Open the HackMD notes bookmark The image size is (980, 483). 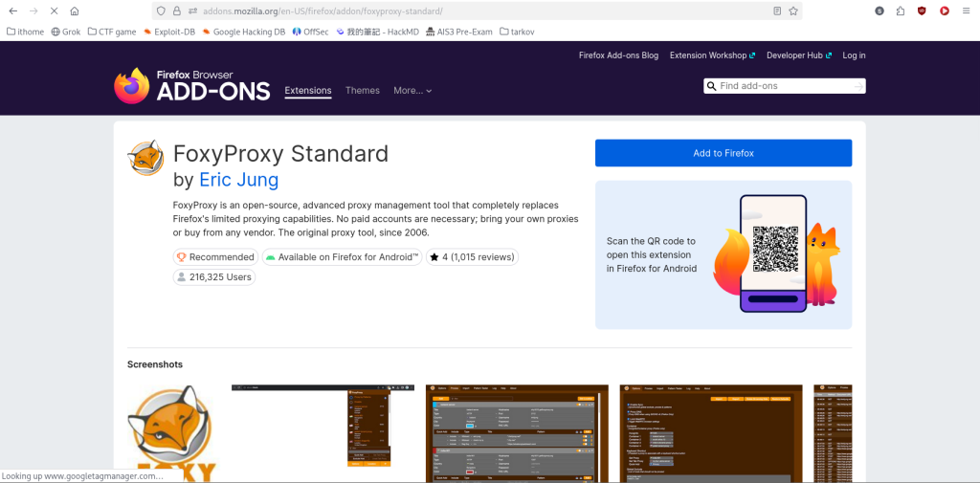click(x=377, y=32)
